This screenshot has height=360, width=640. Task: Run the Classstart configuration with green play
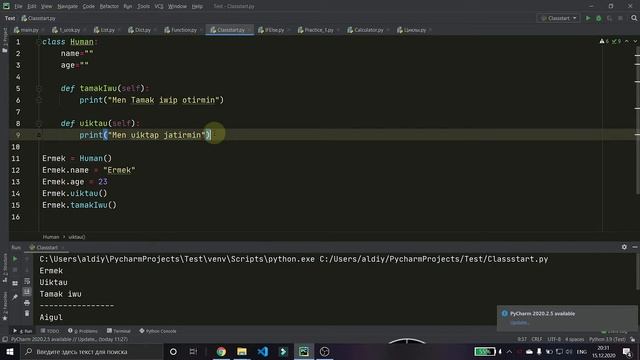coord(588,18)
